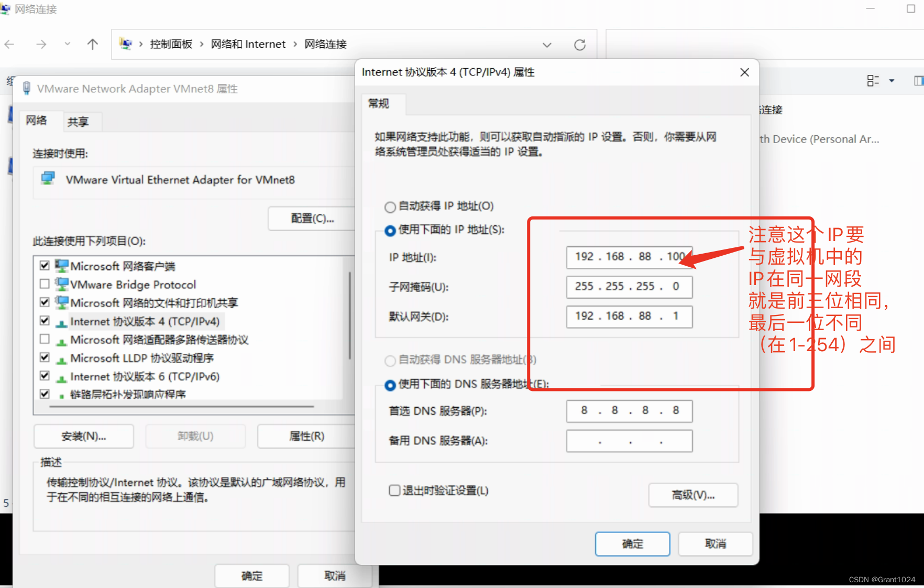
Task: Expand the address bar history dropdown
Action: coord(547,45)
